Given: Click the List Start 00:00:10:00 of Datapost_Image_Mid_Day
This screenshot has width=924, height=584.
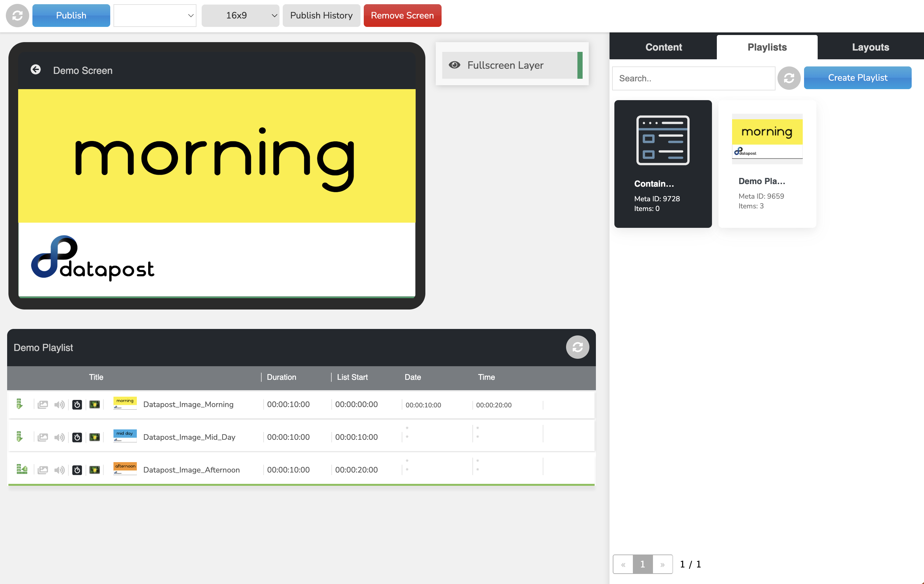Looking at the screenshot, I should coord(356,437).
